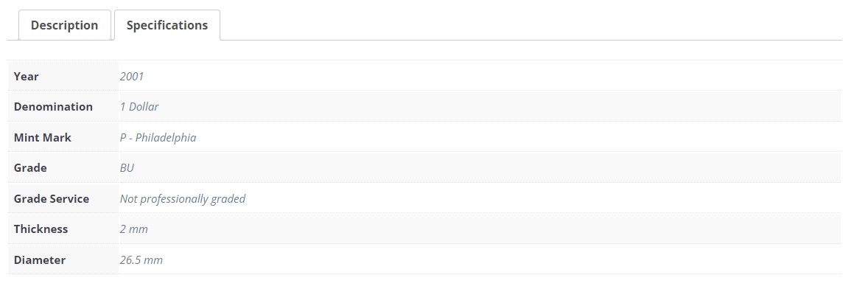Click the Denomination label
Viewport: 868px width, 289px height.
click(x=53, y=106)
